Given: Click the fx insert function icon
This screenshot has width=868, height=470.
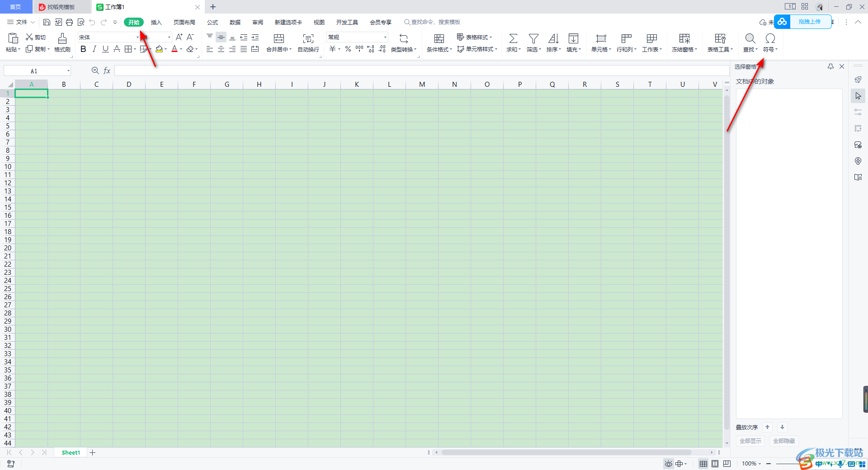Looking at the screenshot, I should click(x=107, y=70).
